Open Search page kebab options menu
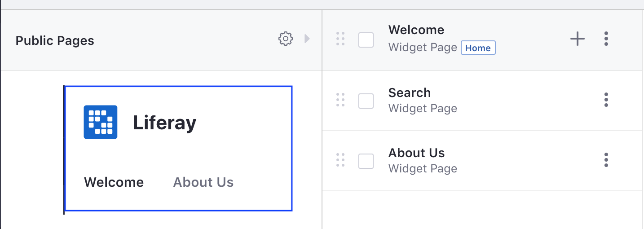Screen dimensions: 644x229 (x=606, y=100)
